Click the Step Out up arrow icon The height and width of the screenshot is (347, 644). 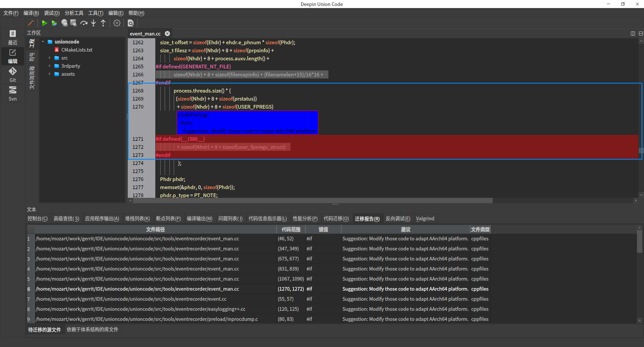[x=103, y=23]
